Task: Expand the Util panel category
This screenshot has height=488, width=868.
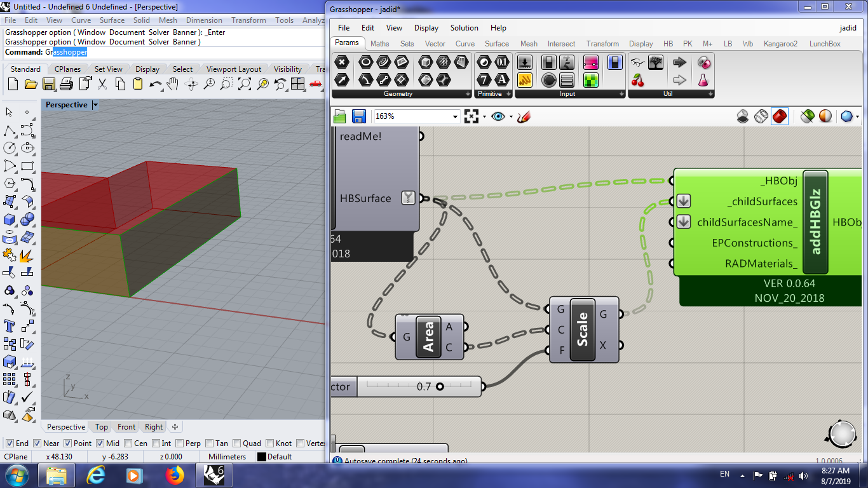Action: [x=710, y=94]
